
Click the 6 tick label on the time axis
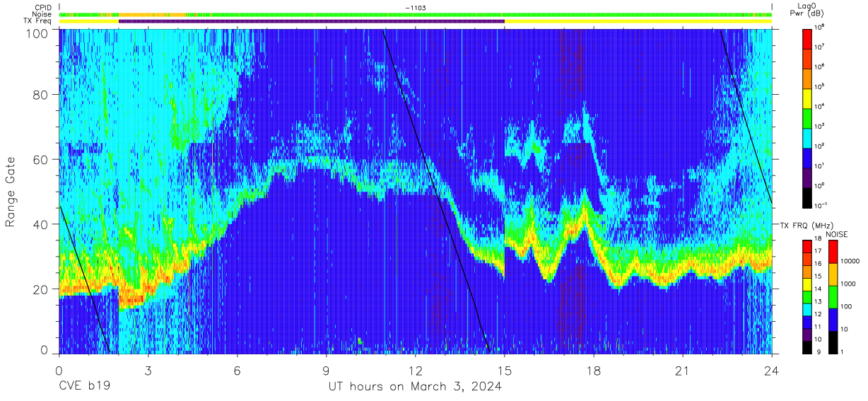[237, 371]
